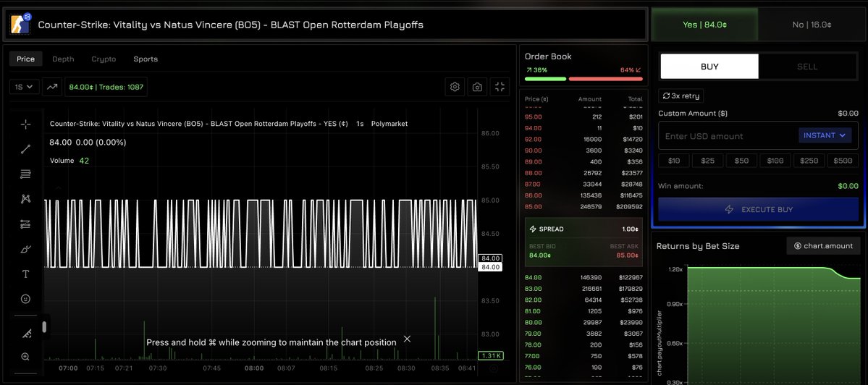Click the 1.31K volume axis label
This screenshot has width=868, height=385.
coord(491,355)
